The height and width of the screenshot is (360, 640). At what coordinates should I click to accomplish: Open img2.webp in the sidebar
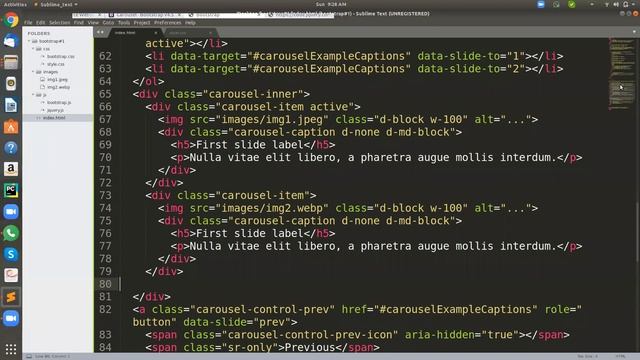point(58,87)
